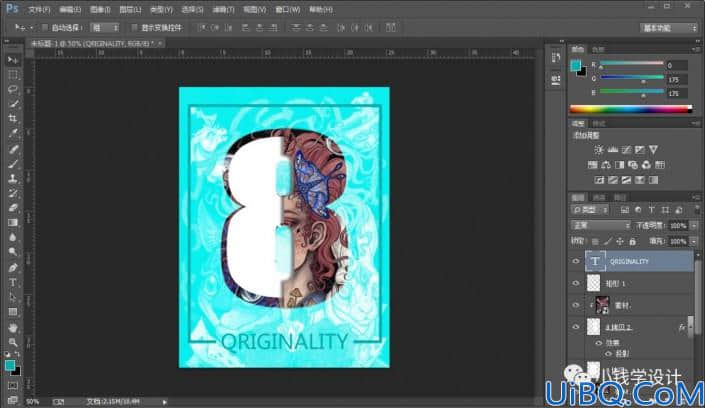
Task: Open the 图像(I) menu
Action: [100, 9]
